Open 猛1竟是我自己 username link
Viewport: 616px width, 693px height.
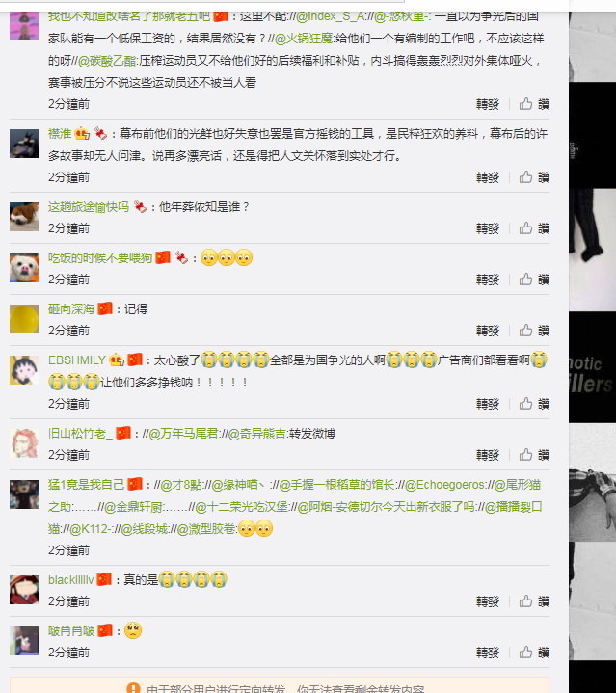[86, 485]
